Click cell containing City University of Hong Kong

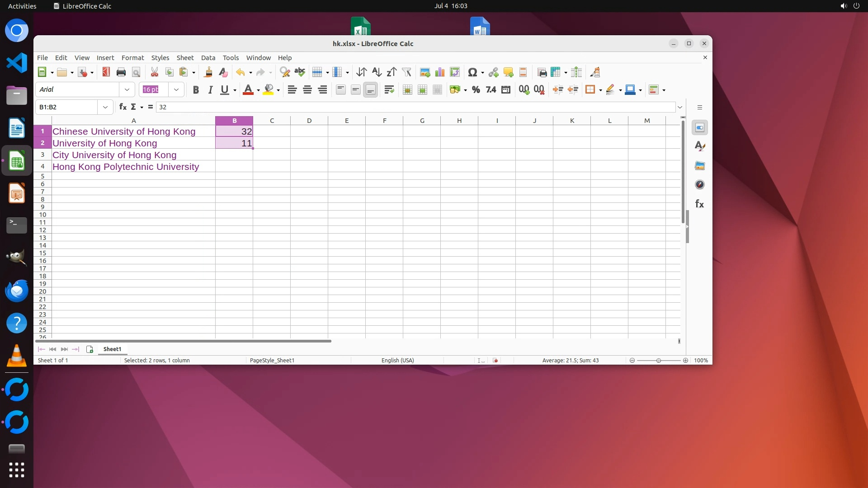point(114,155)
